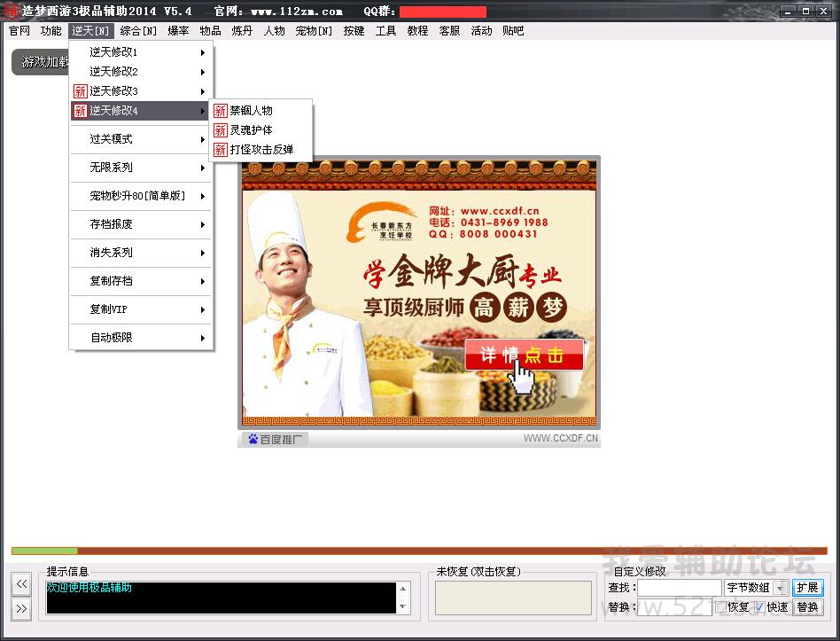Open the 贴吧 menu
This screenshot has width=840, height=641.
(513, 31)
